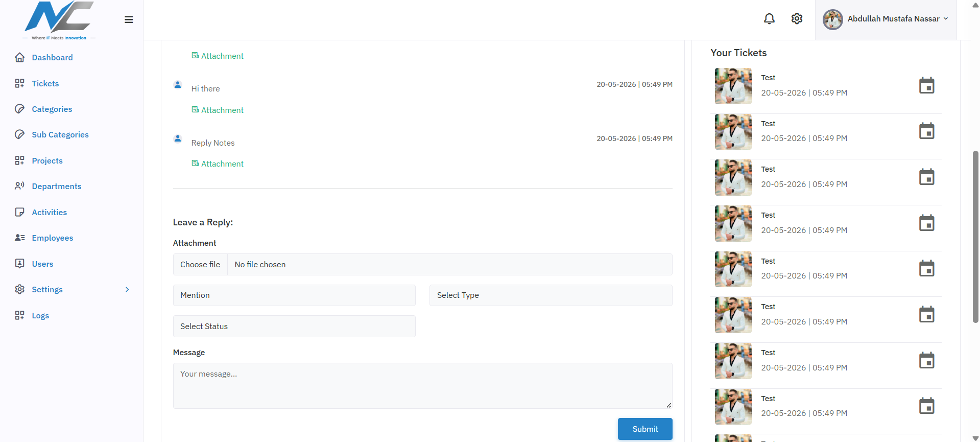Screen dimensions: 980x442
Task: Open calendar icon of first Test ticket
Action: tap(926, 85)
